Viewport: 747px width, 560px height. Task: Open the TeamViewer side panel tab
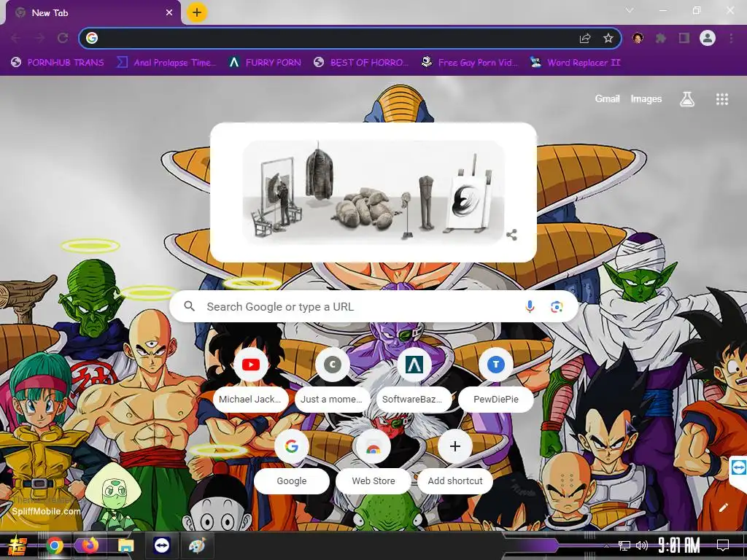point(738,467)
